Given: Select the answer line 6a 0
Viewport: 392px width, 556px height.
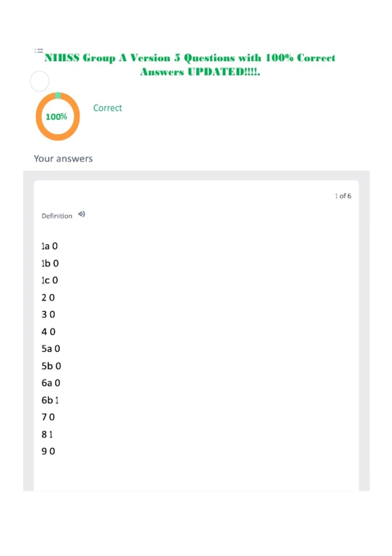Looking at the screenshot, I should [51, 383].
